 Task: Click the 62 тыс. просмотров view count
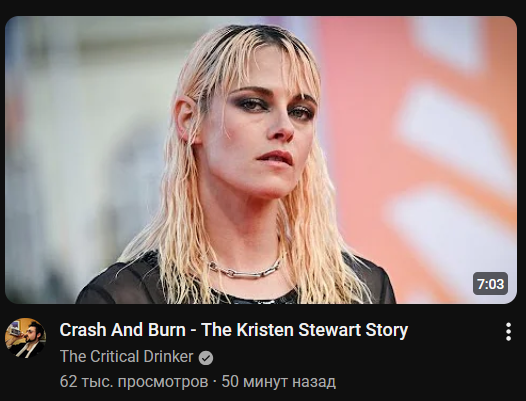click(134, 382)
